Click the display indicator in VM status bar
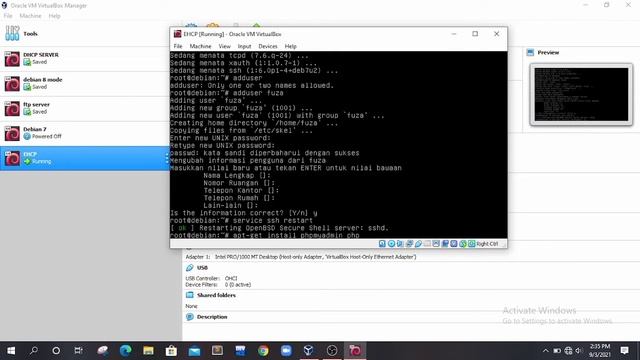 (436, 244)
